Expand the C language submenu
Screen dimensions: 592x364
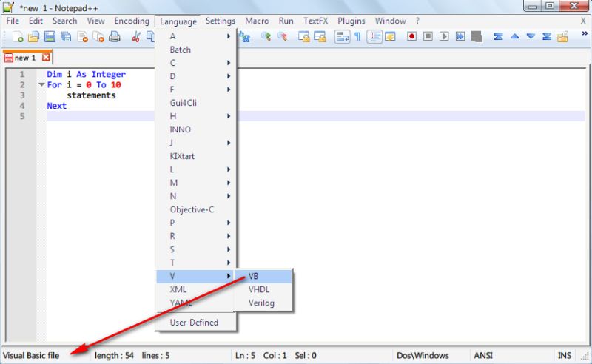pyautogui.click(x=196, y=63)
